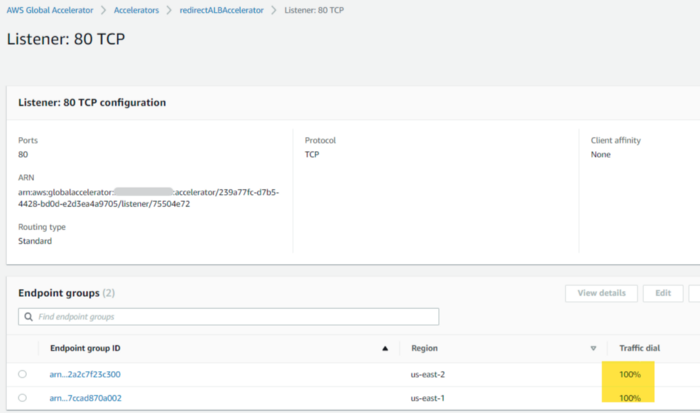Click the Traffic dial column header

[x=640, y=348]
